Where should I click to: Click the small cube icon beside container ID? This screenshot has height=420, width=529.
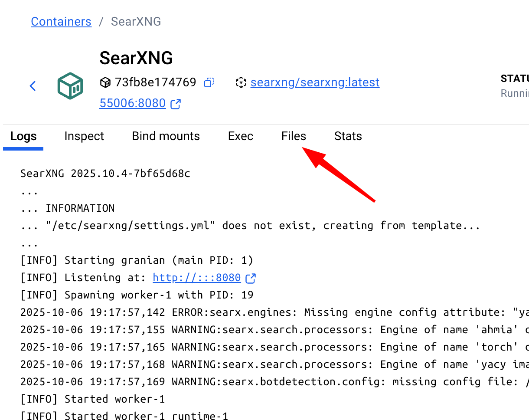(105, 82)
